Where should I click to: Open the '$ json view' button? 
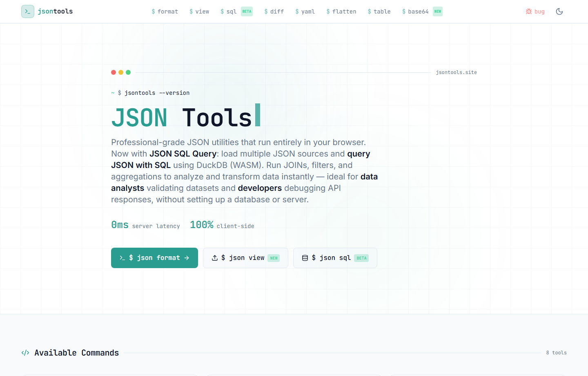coord(245,258)
